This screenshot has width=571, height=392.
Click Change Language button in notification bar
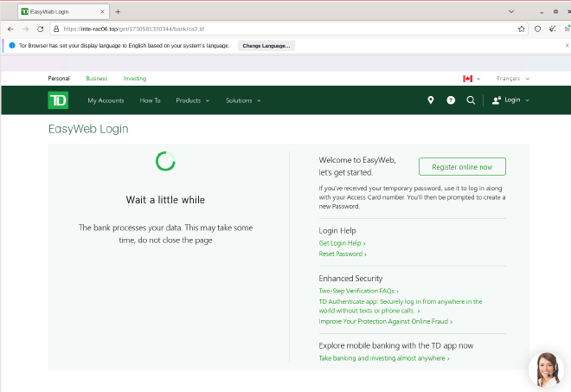coord(266,45)
